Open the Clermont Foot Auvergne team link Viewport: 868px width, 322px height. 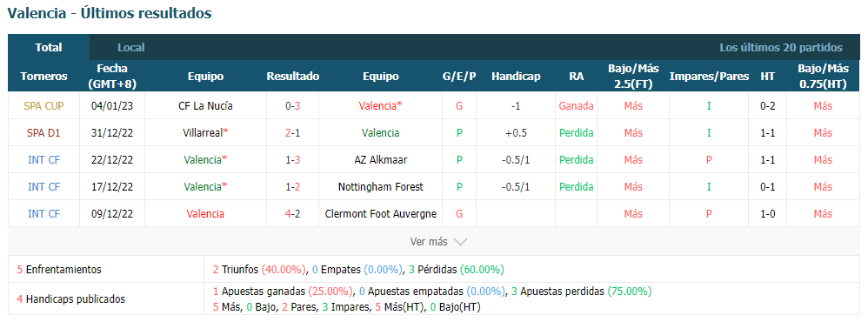(380, 214)
